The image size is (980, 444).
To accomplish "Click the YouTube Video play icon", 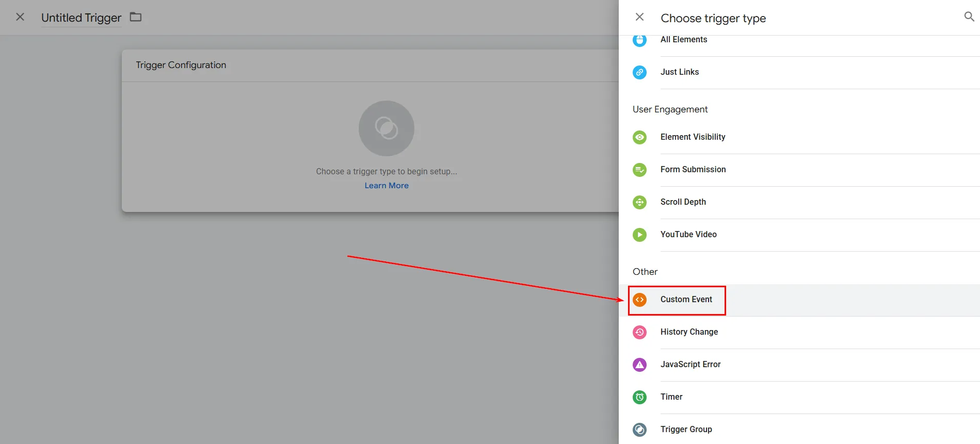I will (639, 235).
